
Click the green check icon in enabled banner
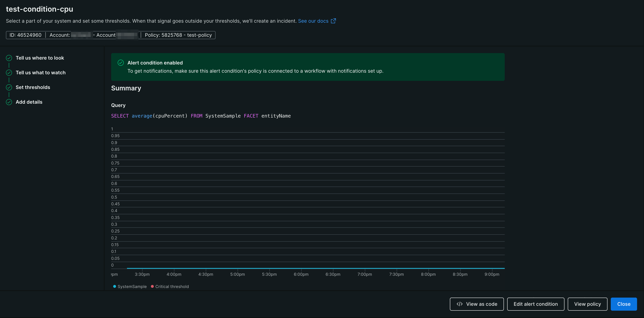point(121,63)
